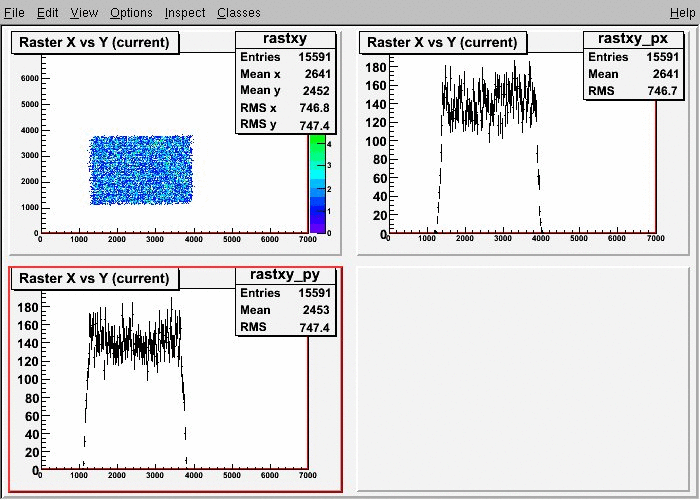This screenshot has height=500, width=700.
Task: Click the 2D scatter data in rastxy plot
Action: [141, 170]
